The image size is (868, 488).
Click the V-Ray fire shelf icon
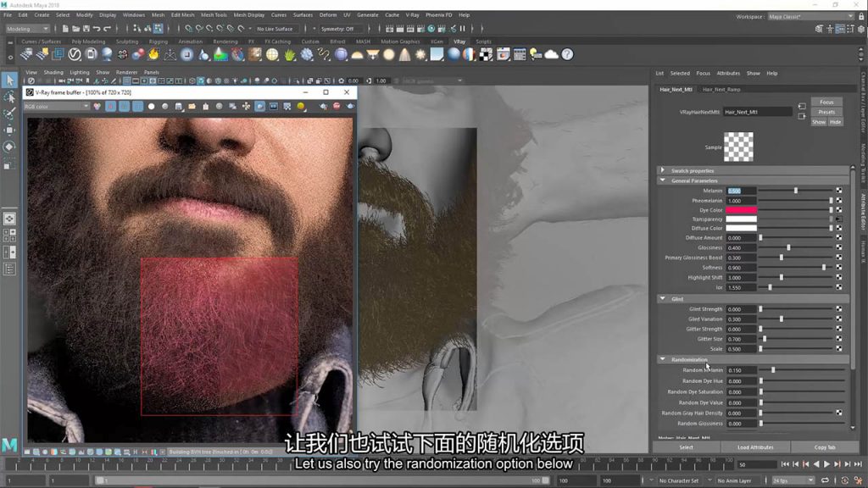[153, 54]
